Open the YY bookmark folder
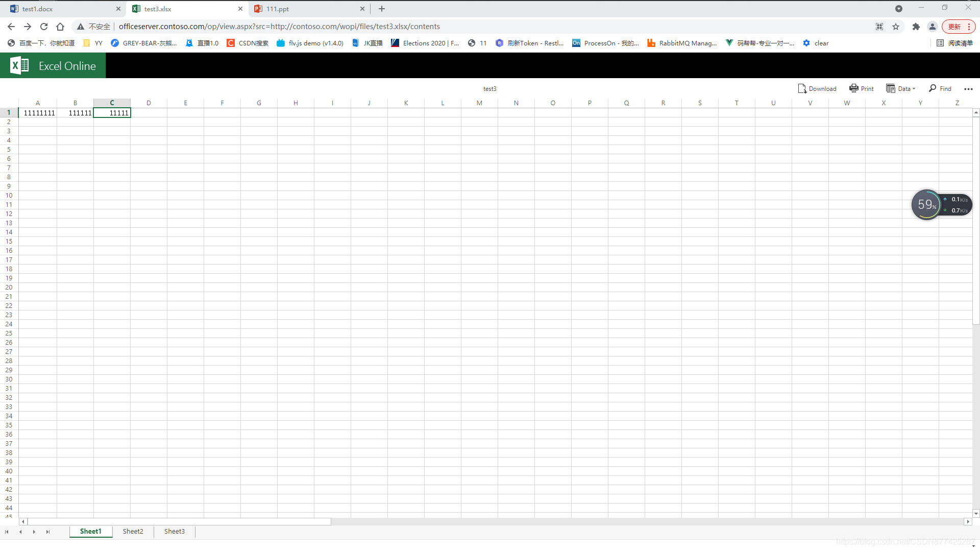Image resolution: width=980 pixels, height=551 pixels. (x=93, y=43)
